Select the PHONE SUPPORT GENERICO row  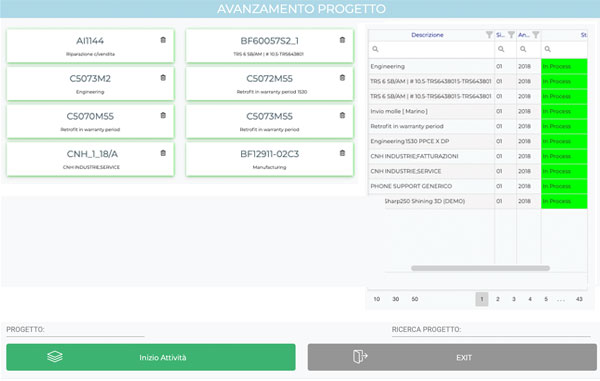[x=478, y=186]
